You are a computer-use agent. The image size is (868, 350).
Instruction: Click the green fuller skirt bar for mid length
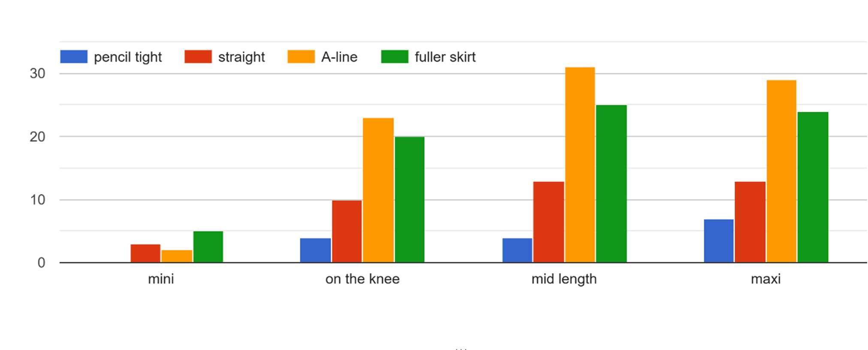tap(611, 184)
